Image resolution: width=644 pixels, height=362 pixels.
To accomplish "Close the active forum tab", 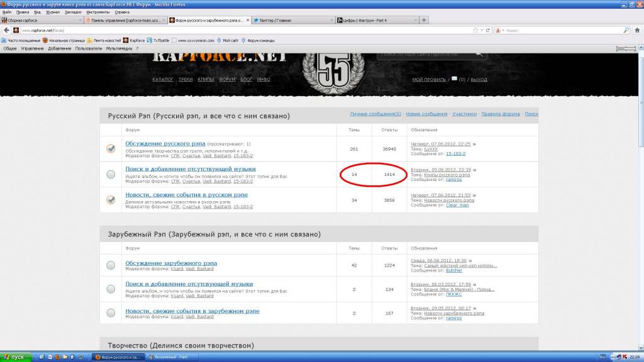I will pos(248,19).
